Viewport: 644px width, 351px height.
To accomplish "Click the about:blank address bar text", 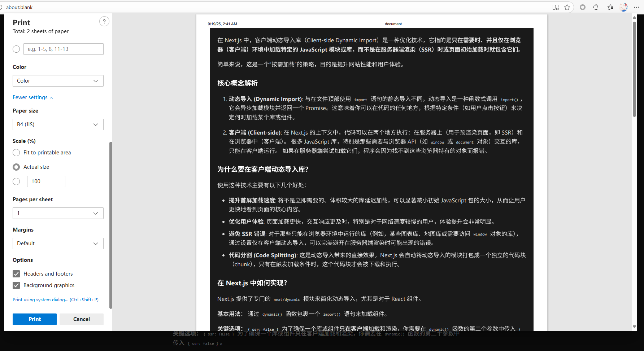I will (19, 7).
